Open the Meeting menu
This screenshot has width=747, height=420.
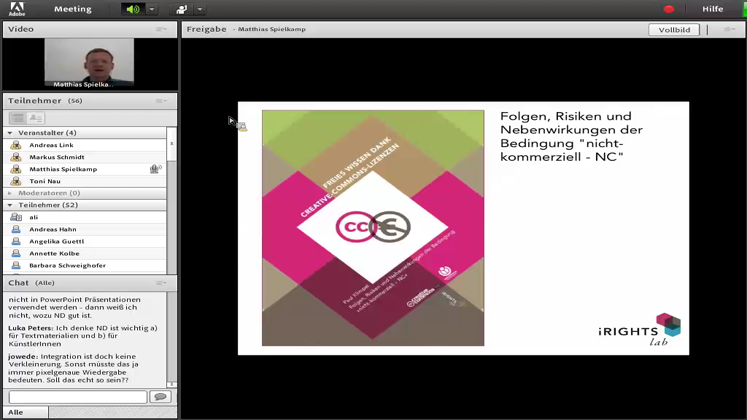72,9
